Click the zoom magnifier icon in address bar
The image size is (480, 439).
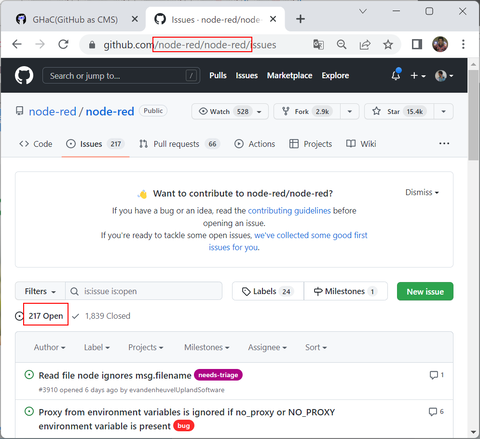(x=342, y=44)
